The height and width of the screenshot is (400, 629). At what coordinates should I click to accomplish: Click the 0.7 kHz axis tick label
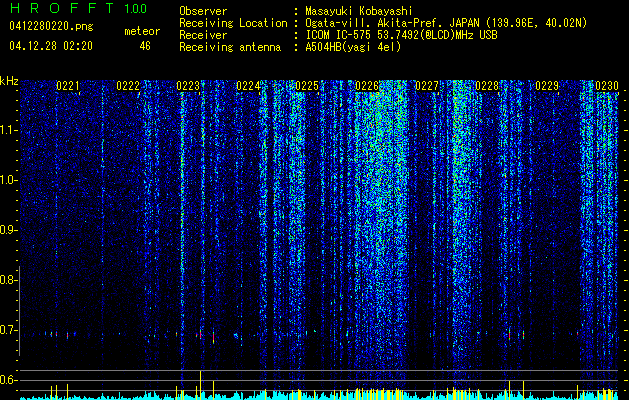tap(8, 330)
